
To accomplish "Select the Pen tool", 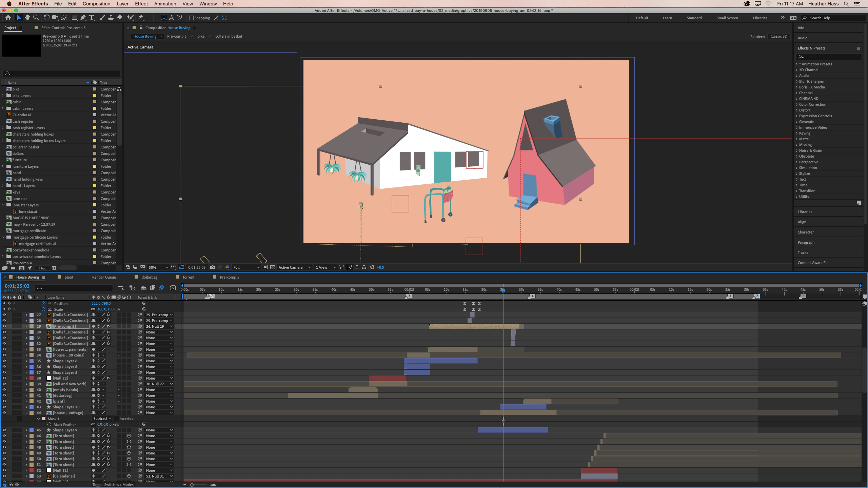I will [x=83, y=18].
